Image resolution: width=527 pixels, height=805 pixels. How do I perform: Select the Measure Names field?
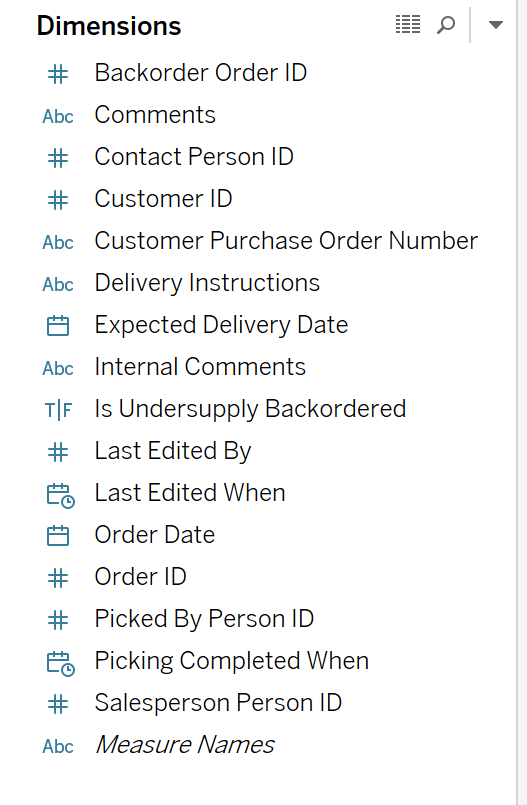click(185, 745)
